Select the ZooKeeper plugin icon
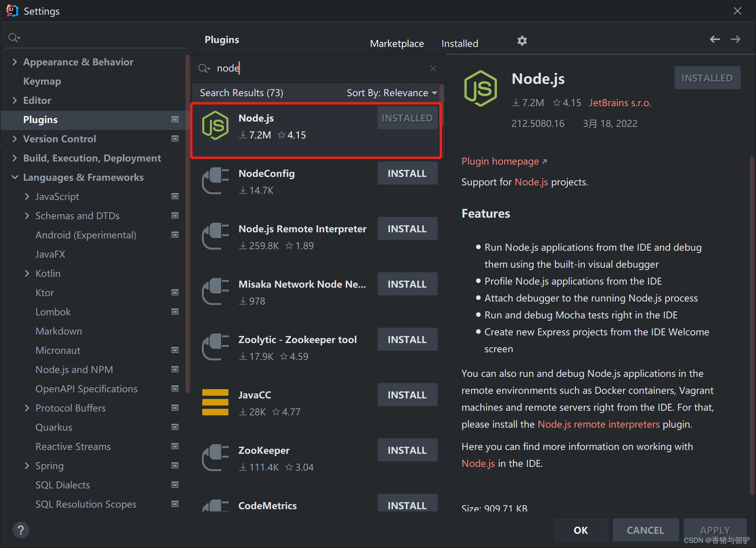 (x=215, y=458)
